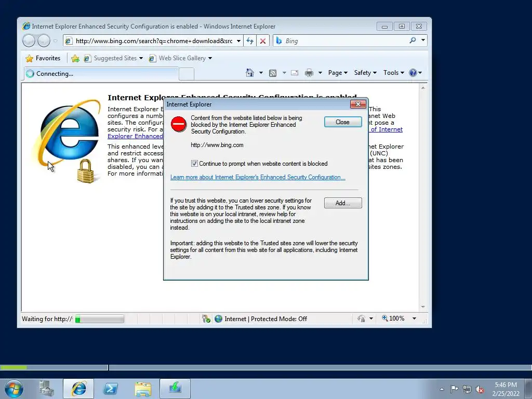Screen dimensions: 532x399
Task: Expand the feeds dropdown arrow
Action: click(284, 73)
